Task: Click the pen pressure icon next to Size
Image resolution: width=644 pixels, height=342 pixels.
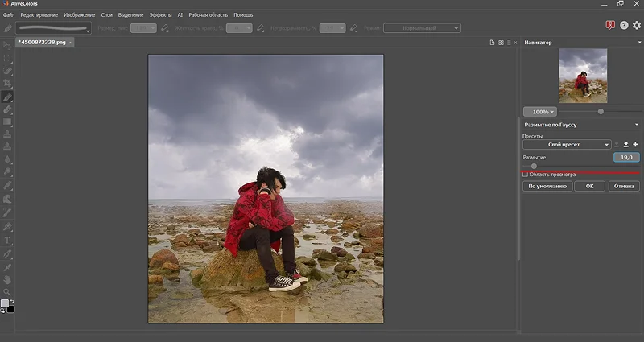Action: [x=165, y=28]
